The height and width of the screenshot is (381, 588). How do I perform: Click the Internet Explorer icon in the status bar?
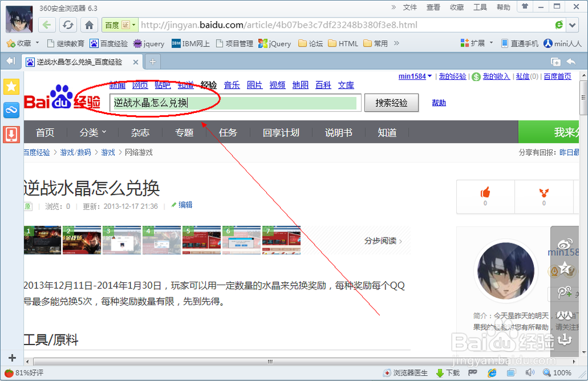click(492, 372)
